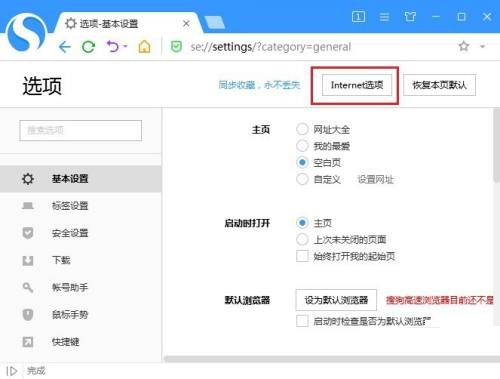The image size is (500, 379).
Task: Select 我的最爱 homepage radio button
Action: [x=302, y=146]
